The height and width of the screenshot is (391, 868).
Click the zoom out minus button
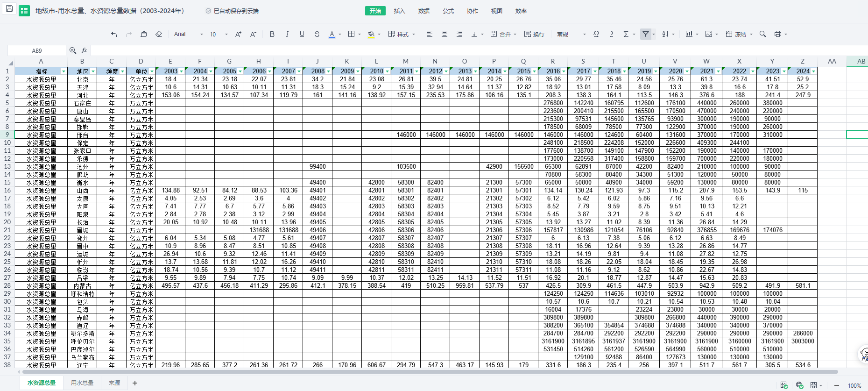point(837,385)
